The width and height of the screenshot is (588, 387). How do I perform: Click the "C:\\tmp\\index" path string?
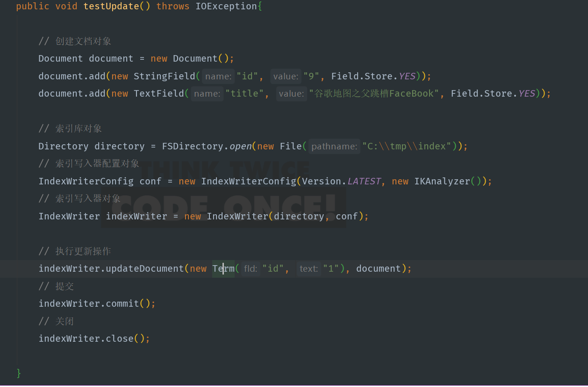tap(407, 146)
